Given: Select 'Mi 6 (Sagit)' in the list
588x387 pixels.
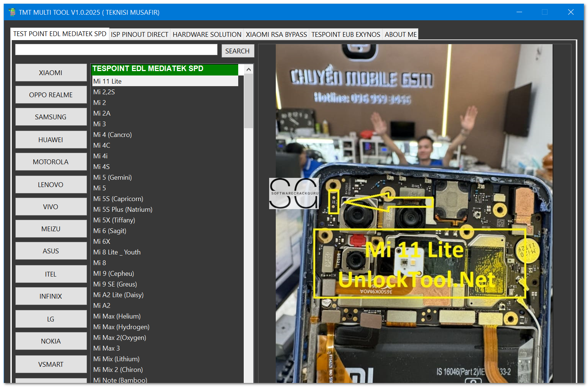Looking at the screenshot, I should [165, 231].
